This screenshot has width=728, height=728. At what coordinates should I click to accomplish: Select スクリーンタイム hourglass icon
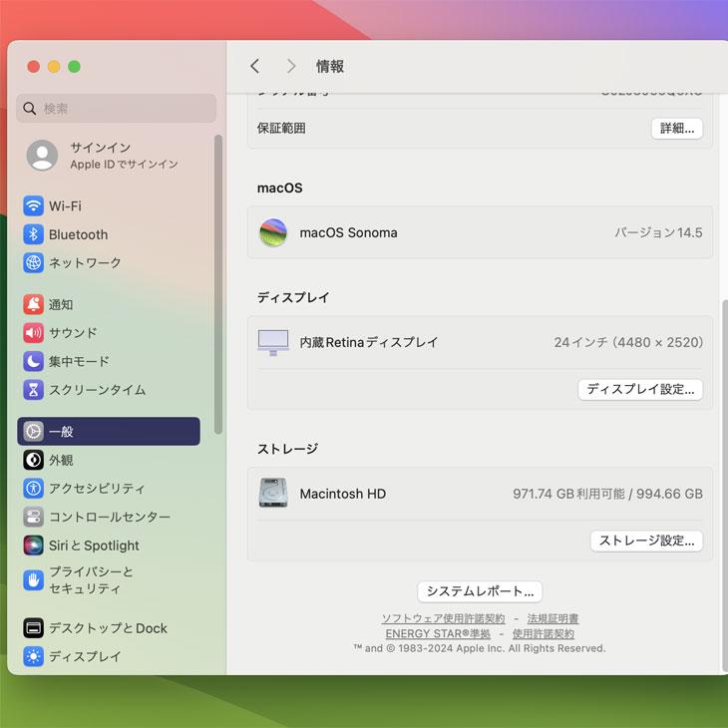(x=34, y=390)
